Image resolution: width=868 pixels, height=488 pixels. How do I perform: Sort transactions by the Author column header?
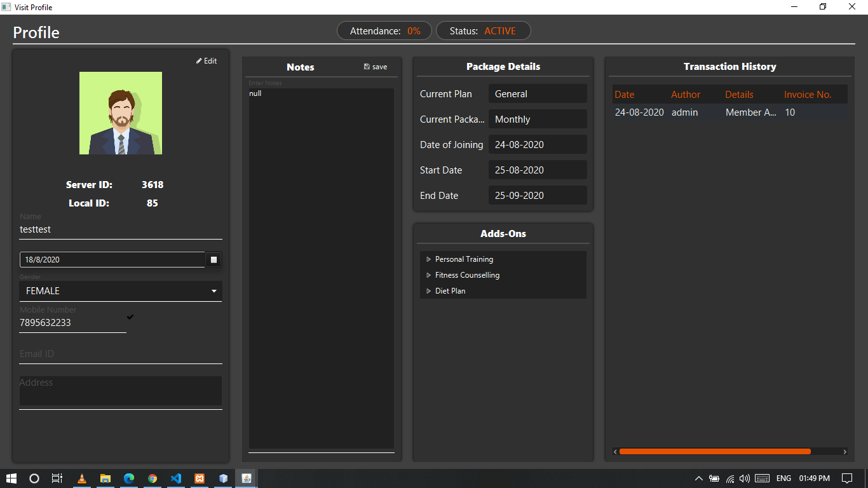(695, 94)
